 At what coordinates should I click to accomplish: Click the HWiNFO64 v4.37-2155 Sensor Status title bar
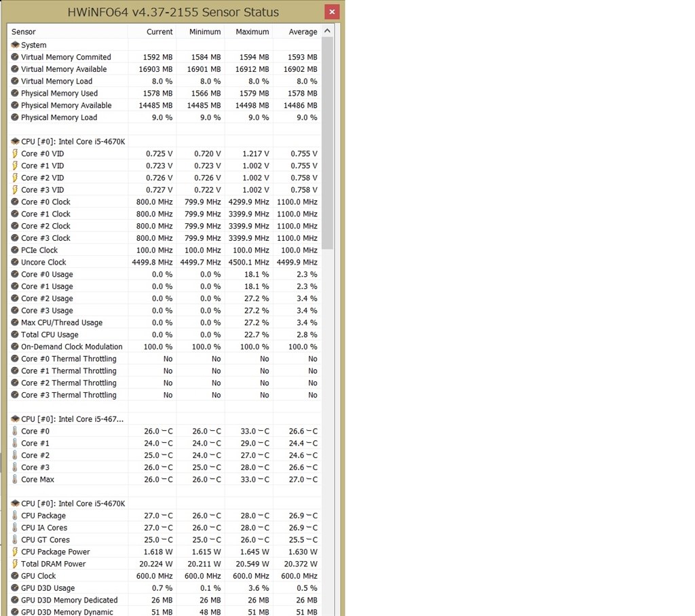(173, 12)
